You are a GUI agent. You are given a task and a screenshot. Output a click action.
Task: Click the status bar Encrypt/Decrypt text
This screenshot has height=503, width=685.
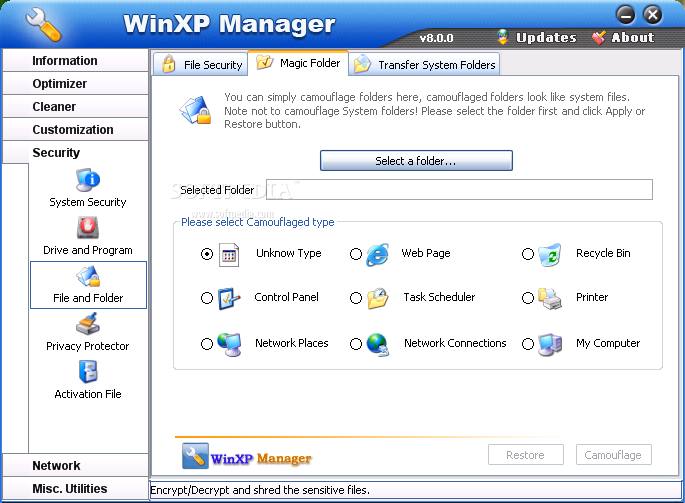(x=260, y=490)
